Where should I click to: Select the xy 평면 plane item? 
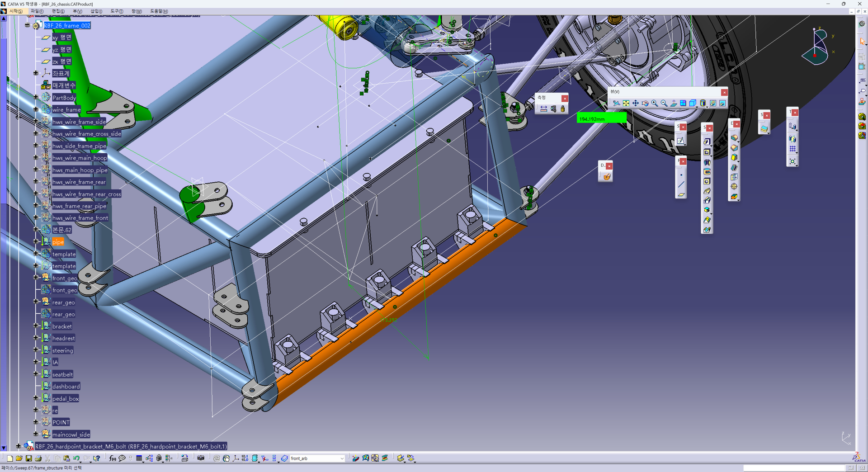click(61, 38)
